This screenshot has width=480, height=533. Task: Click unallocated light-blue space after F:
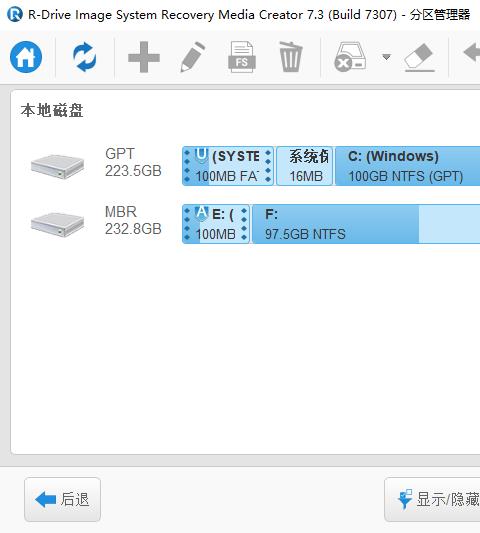pos(449,224)
